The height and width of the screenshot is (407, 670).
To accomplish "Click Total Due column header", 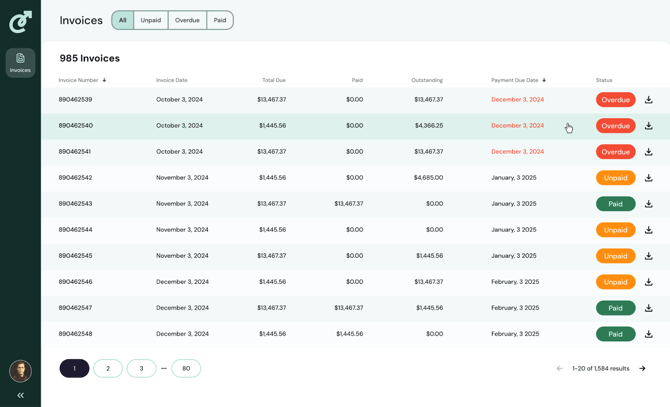I will click(x=274, y=80).
